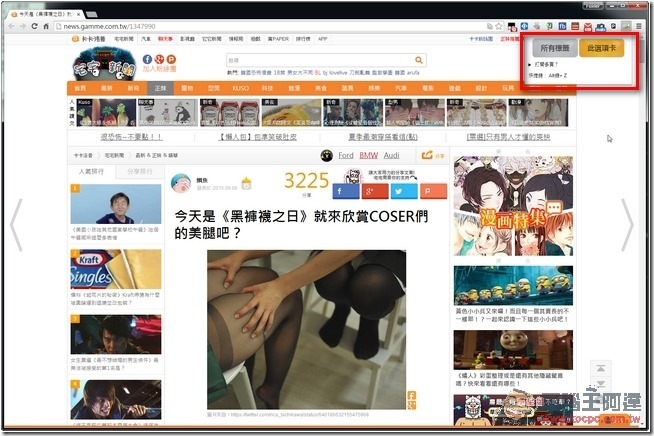Expand the disclosure triangle in the popup
The image size is (654, 436).
529,65
